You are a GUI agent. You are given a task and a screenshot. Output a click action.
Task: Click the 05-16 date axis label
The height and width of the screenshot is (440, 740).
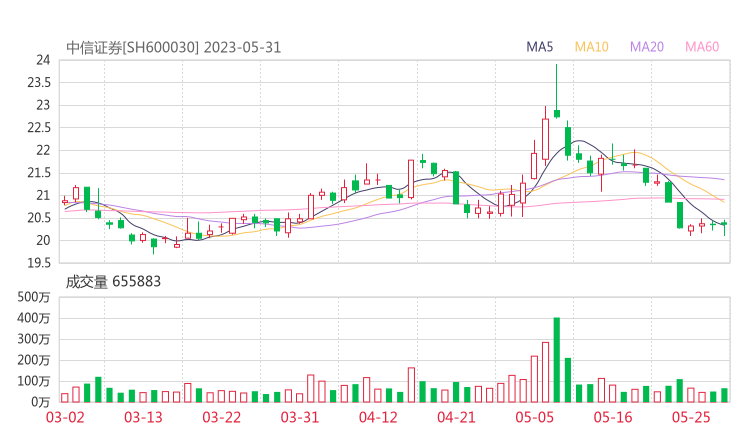(613, 417)
